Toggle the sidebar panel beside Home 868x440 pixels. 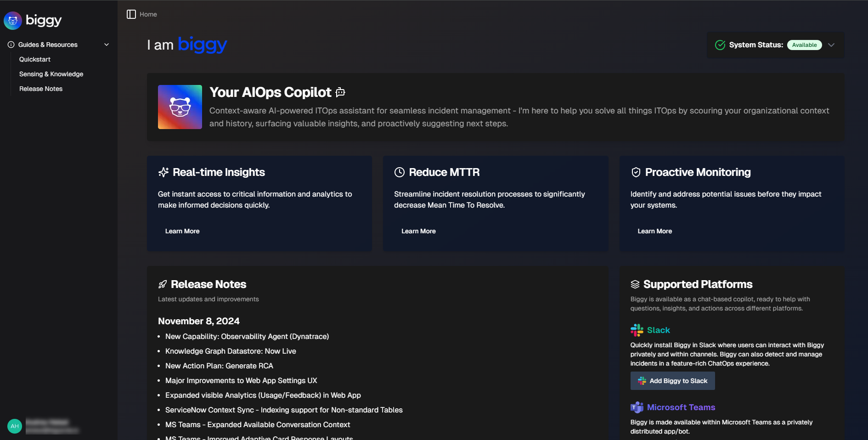click(131, 14)
